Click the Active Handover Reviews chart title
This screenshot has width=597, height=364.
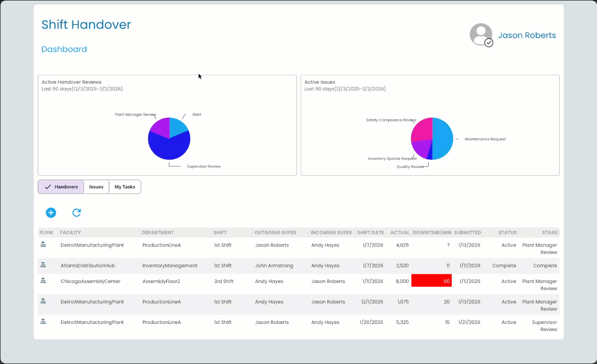[71, 82]
